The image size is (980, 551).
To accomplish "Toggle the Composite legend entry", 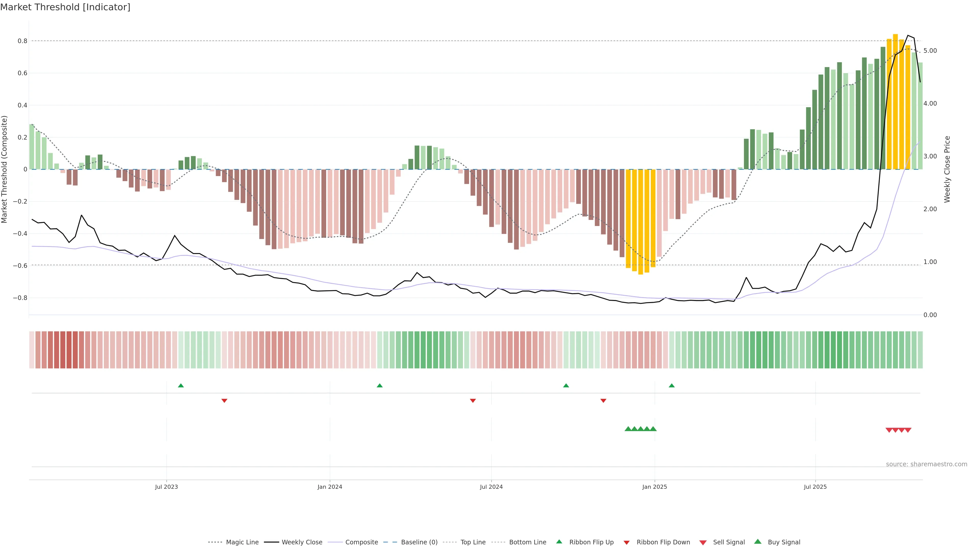I will (361, 542).
